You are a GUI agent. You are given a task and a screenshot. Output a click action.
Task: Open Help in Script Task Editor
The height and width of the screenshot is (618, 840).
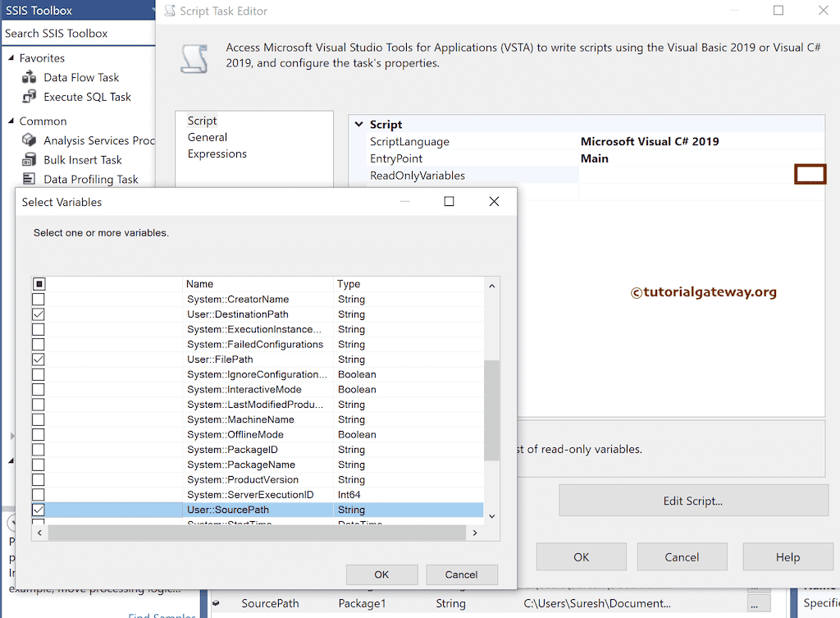[x=787, y=557]
